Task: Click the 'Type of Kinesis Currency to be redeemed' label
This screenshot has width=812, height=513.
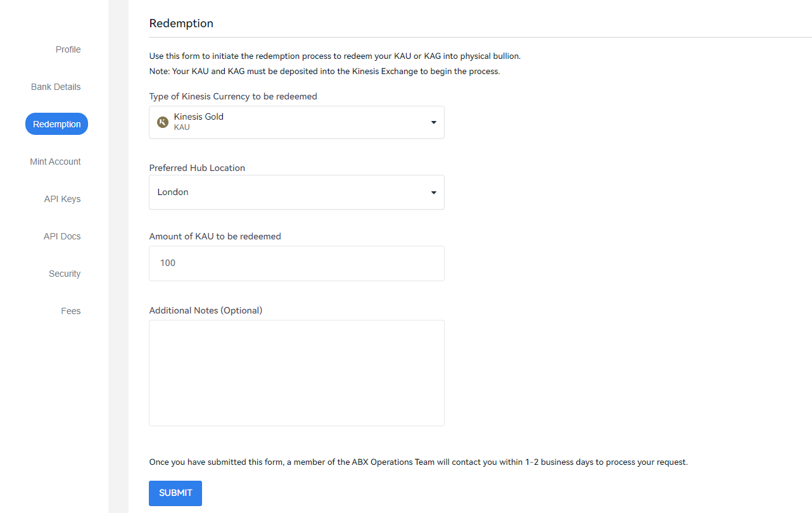Action: (x=233, y=96)
